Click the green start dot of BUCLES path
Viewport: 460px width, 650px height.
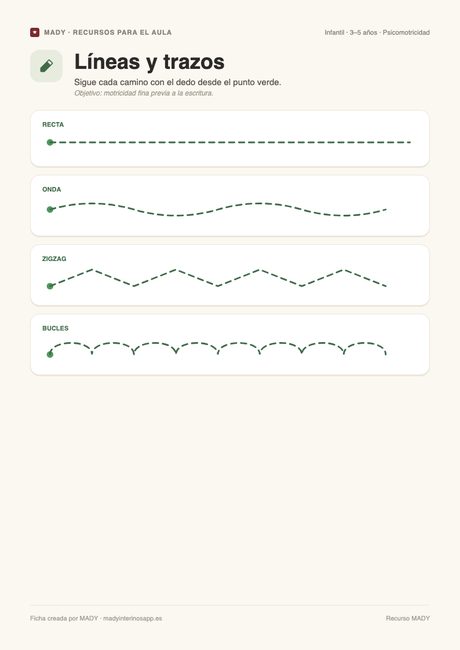point(50,354)
